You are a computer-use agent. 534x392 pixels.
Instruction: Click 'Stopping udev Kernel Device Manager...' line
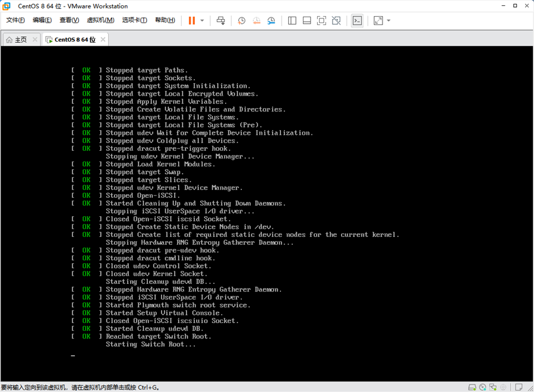pyautogui.click(x=180, y=156)
